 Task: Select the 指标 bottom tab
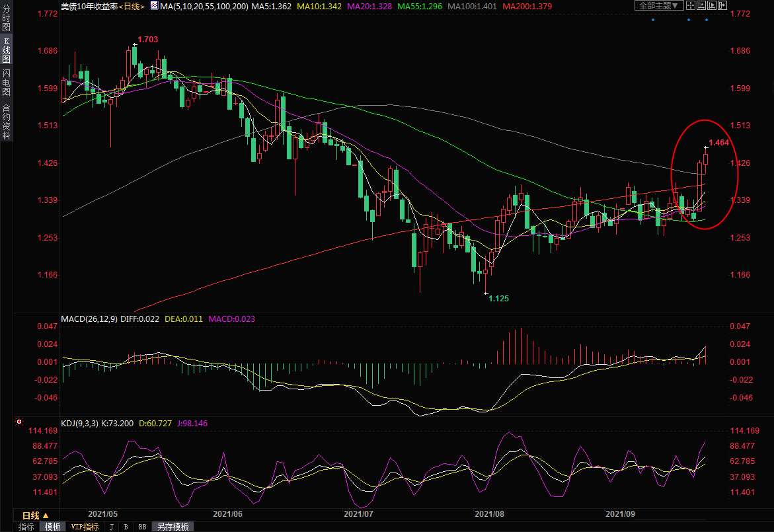[x=26, y=527]
